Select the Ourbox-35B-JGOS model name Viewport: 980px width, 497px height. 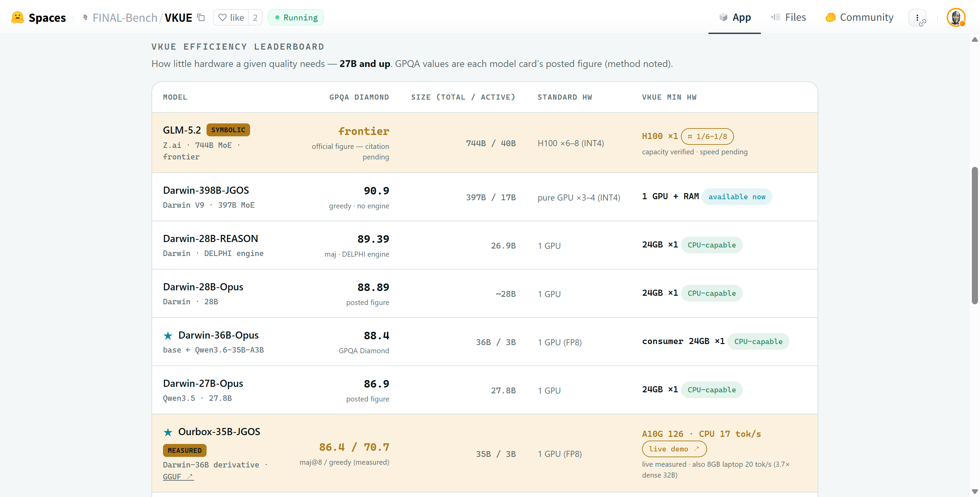coord(219,431)
